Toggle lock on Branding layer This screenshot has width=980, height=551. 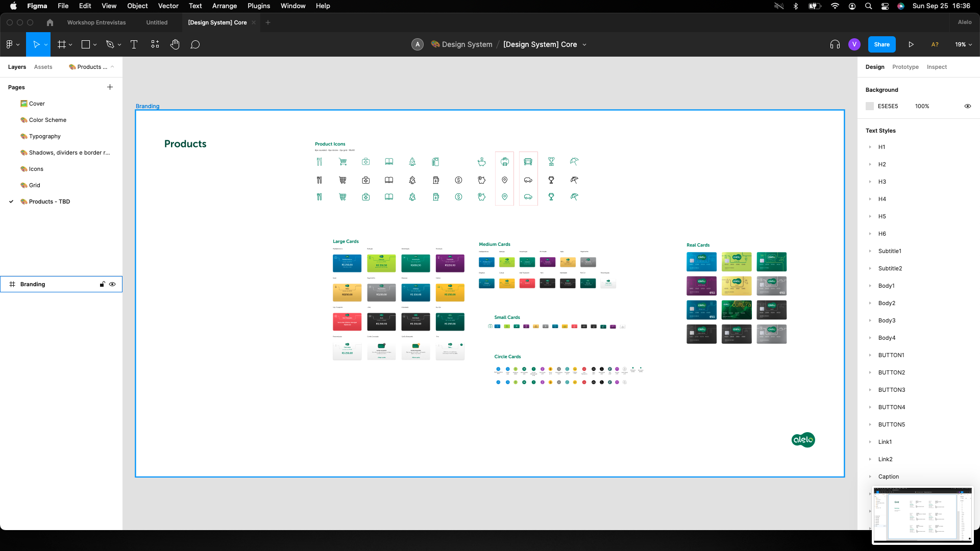point(102,284)
